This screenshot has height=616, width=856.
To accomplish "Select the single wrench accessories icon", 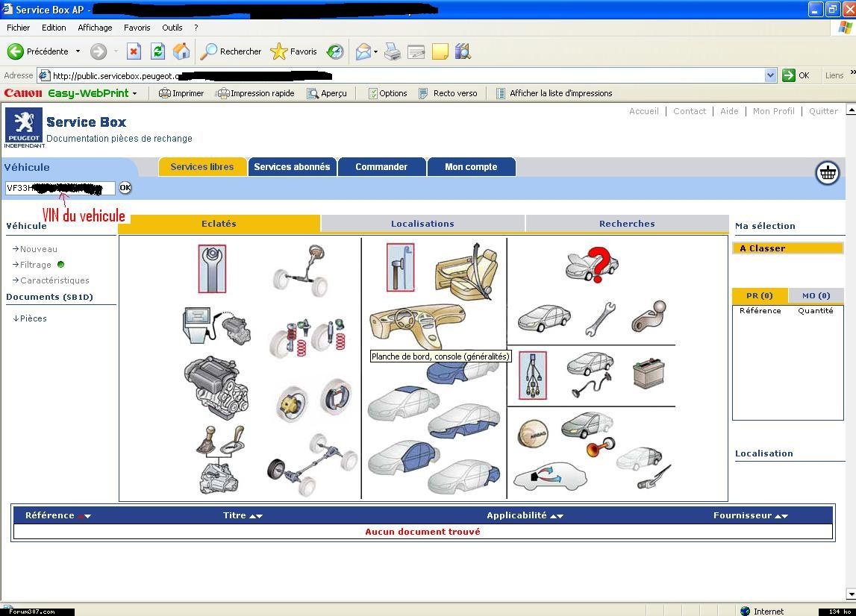I will click(600, 318).
